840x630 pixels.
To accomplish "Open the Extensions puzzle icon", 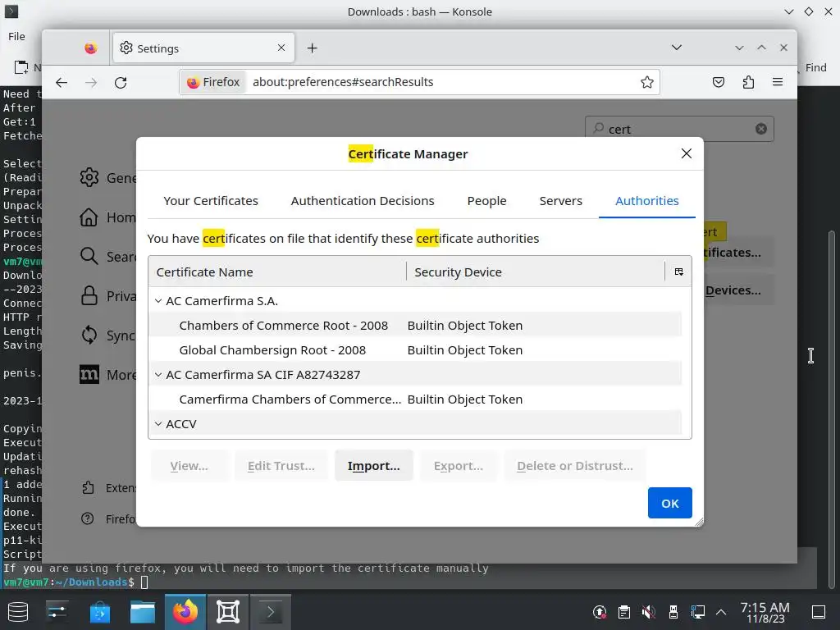I will [x=748, y=82].
